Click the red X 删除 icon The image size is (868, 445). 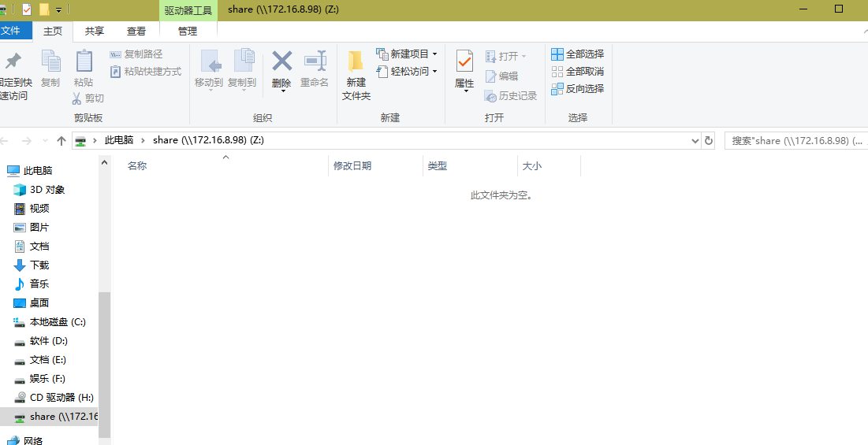tap(281, 61)
